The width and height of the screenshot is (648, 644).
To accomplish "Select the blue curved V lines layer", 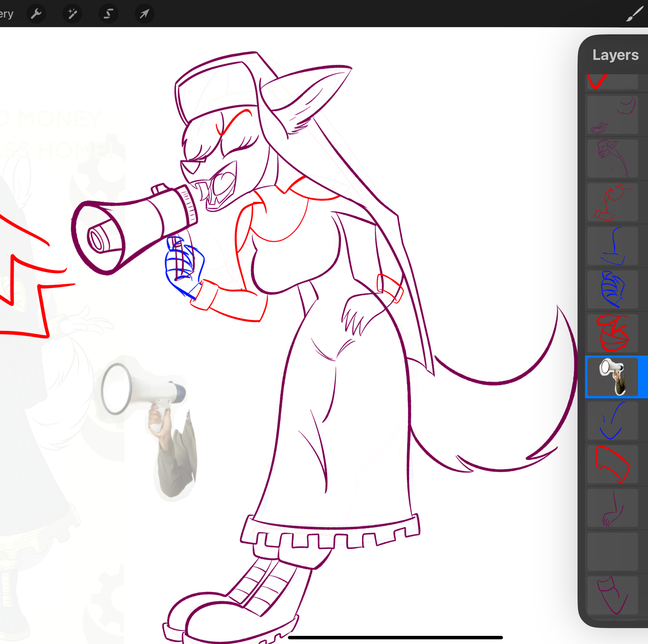I will click(612, 420).
